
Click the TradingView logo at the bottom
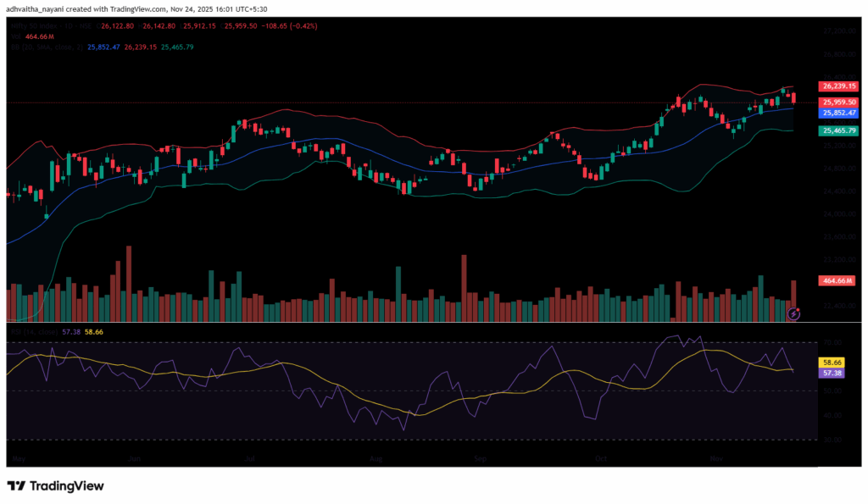[x=56, y=486]
